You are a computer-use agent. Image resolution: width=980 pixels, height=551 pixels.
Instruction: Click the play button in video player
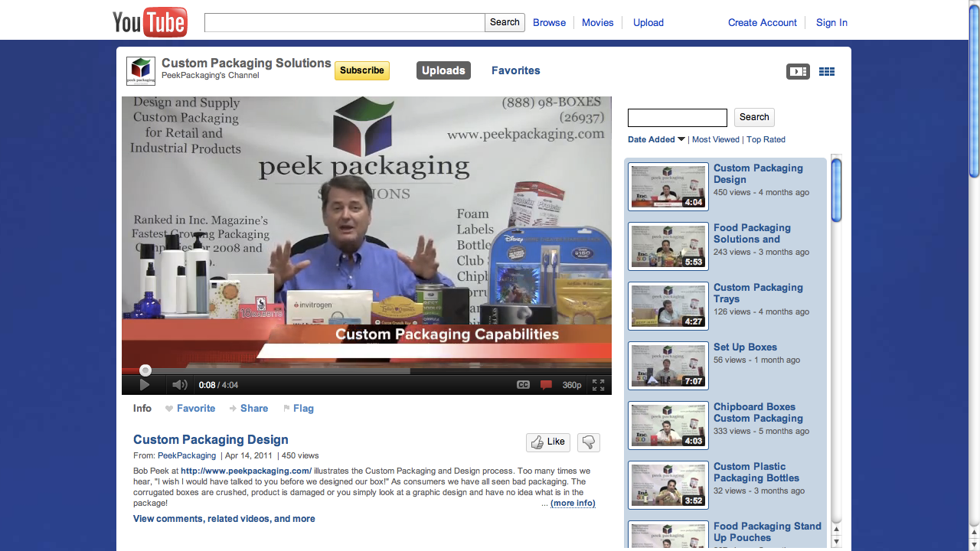145,385
